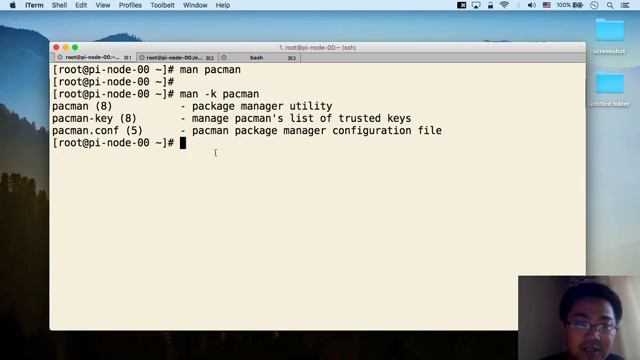Image resolution: width=640 pixels, height=360 pixels.
Task: Click the AirPlay display icon in menu bar
Action: [476, 5]
